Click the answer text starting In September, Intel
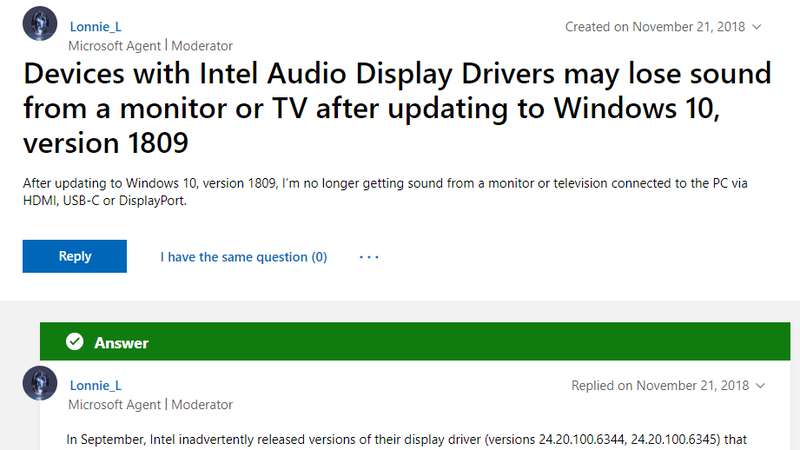Viewport: 800px width, 450px height. point(400,439)
